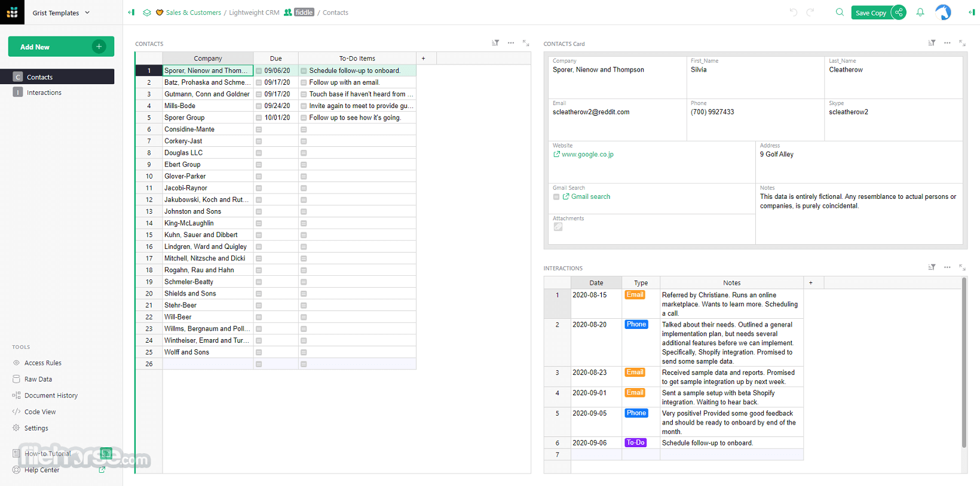980x486 pixels.
Task: Open CONTACTS table three-dot menu
Action: (511, 43)
